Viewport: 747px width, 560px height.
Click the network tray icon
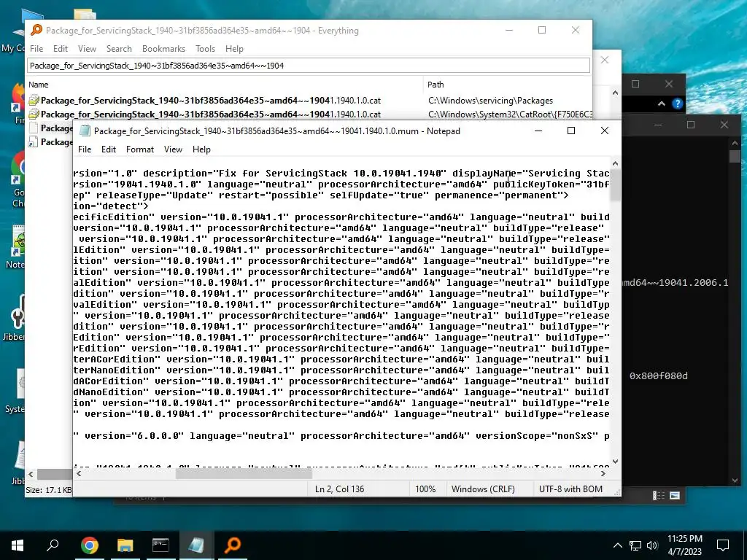635,545
